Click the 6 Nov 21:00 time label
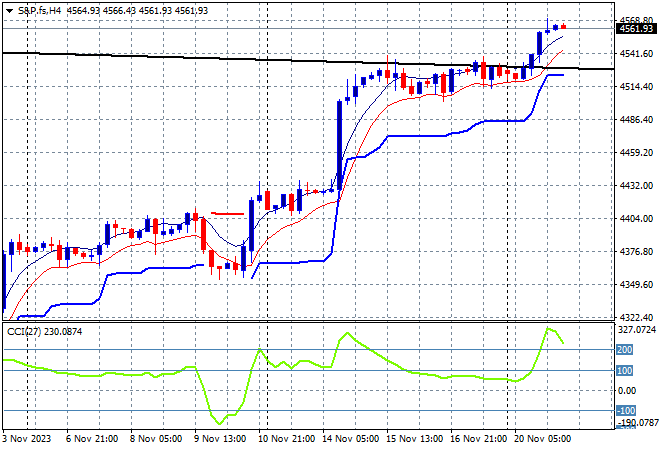The width and height of the screenshot is (660, 450). pos(92,439)
